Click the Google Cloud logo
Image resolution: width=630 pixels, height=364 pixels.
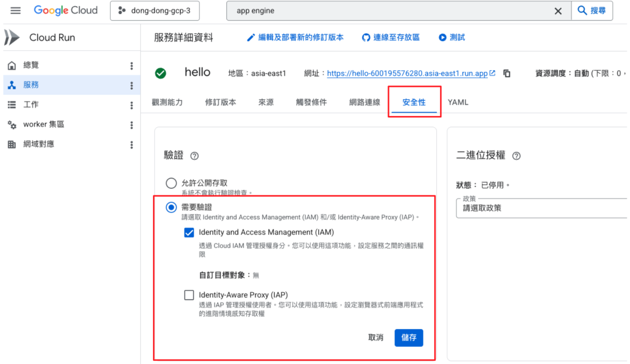[x=65, y=10]
